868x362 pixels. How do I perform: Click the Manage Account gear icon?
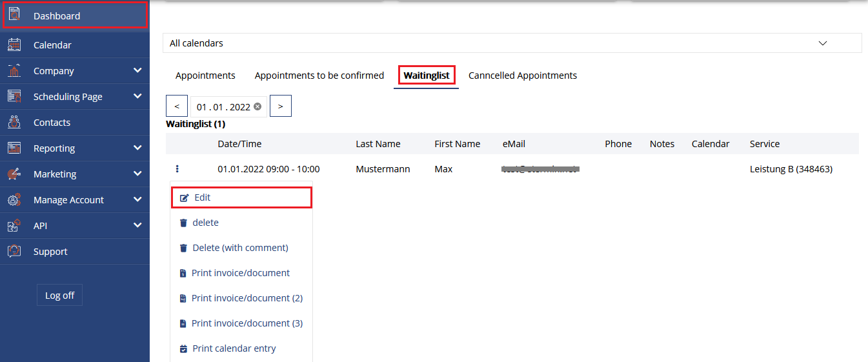(14, 199)
